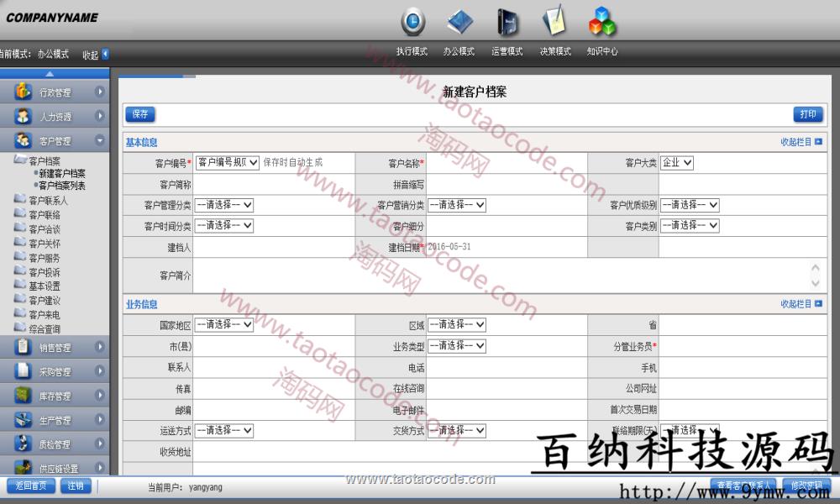Click the 打印 button

pos(807,114)
